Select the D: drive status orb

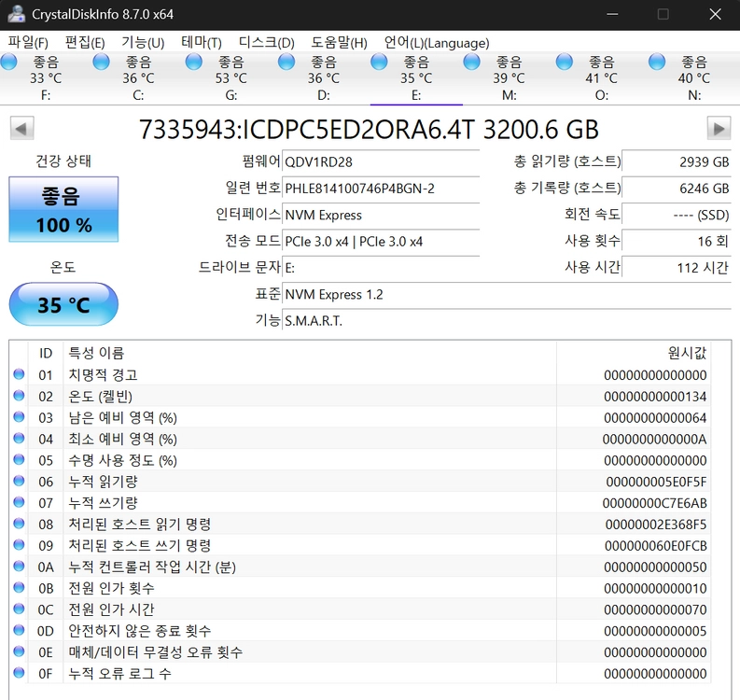286,62
